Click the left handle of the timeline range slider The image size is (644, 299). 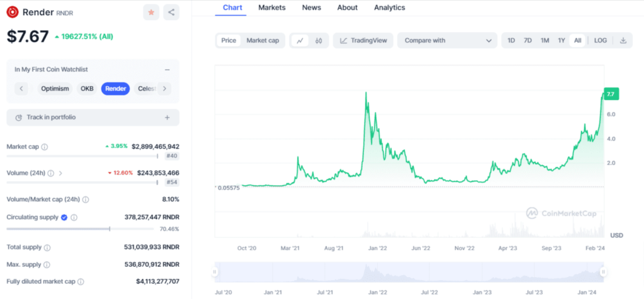[x=215, y=272]
